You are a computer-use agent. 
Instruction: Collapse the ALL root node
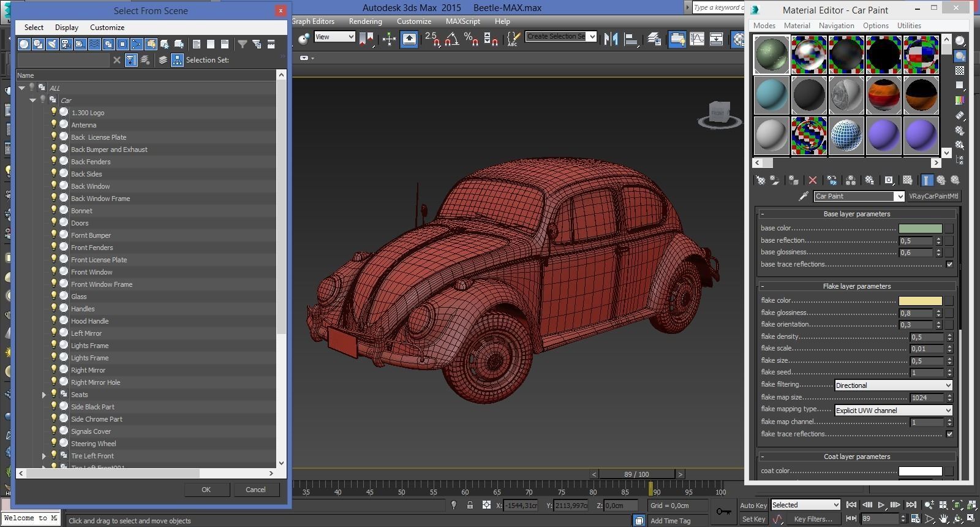pyautogui.click(x=21, y=88)
